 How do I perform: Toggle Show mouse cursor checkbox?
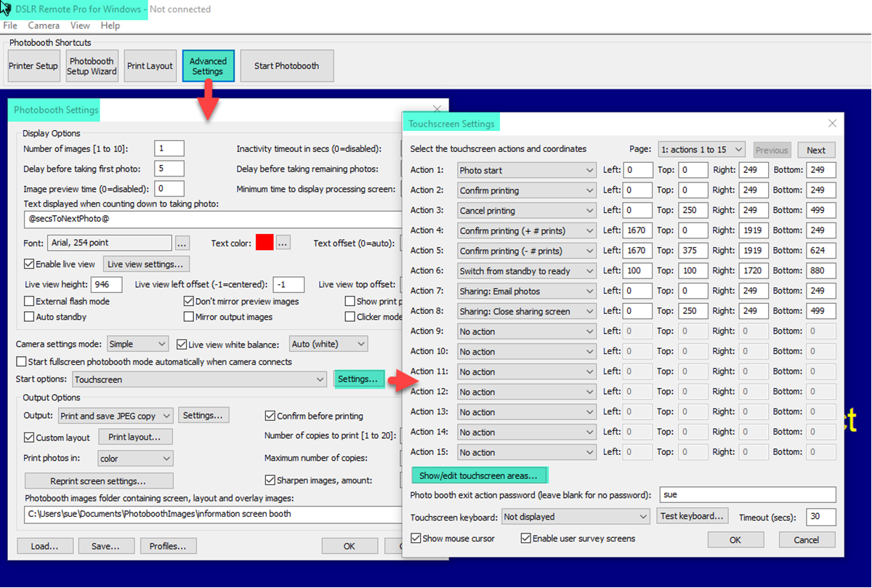416,539
